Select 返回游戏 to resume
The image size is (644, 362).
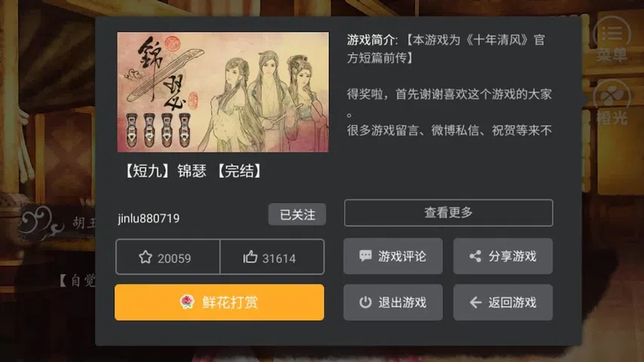click(503, 302)
